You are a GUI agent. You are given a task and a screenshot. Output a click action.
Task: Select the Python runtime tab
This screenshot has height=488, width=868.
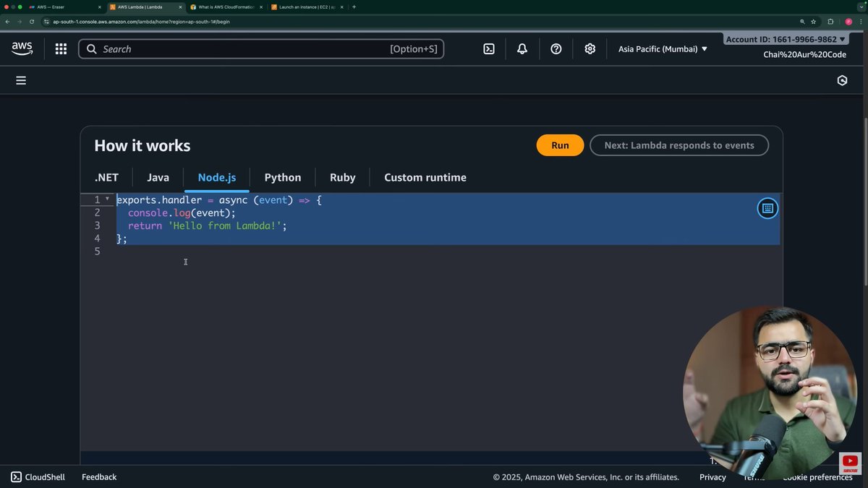[x=283, y=178]
